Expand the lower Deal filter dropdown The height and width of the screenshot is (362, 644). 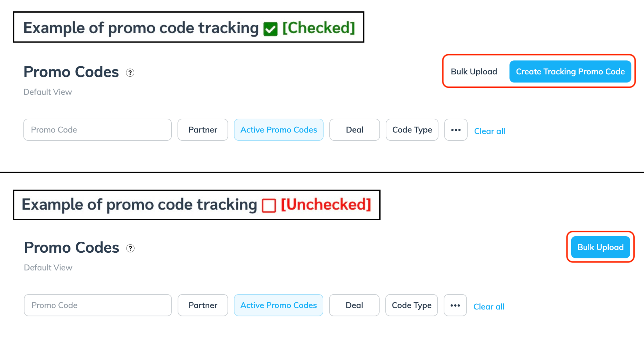pyautogui.click(x=354, y=305)
